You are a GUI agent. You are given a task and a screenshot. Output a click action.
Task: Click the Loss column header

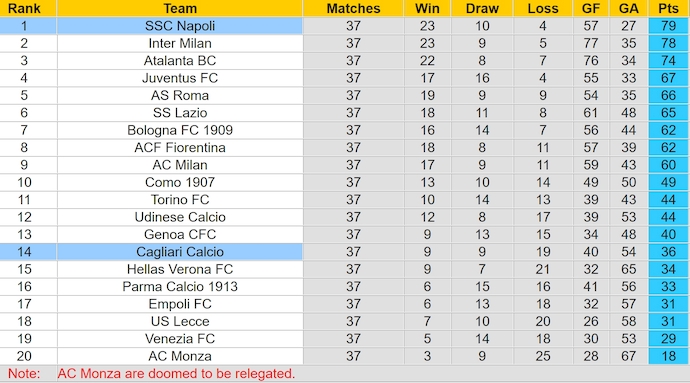[x=543, y=8]
